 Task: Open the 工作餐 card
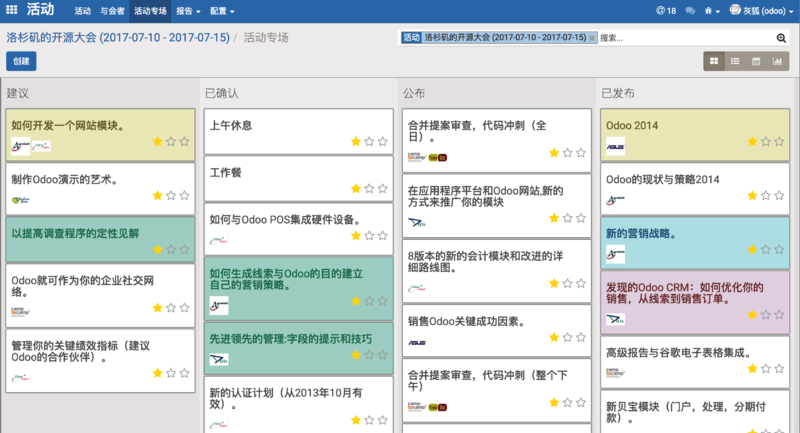point(298,179)
